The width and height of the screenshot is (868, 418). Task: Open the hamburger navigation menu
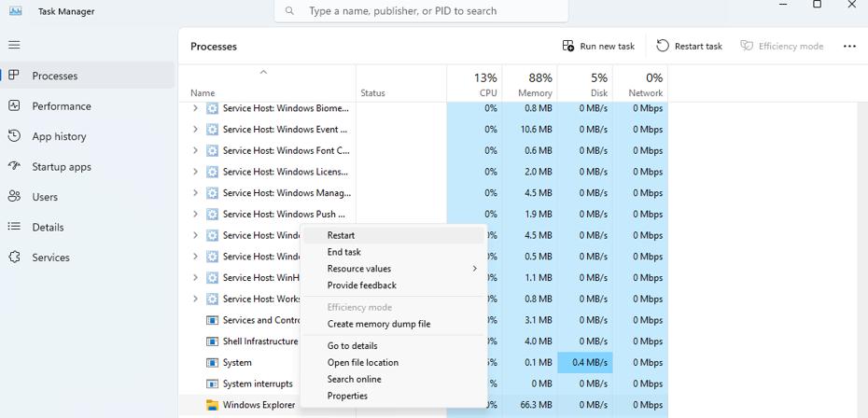[14, 45]
